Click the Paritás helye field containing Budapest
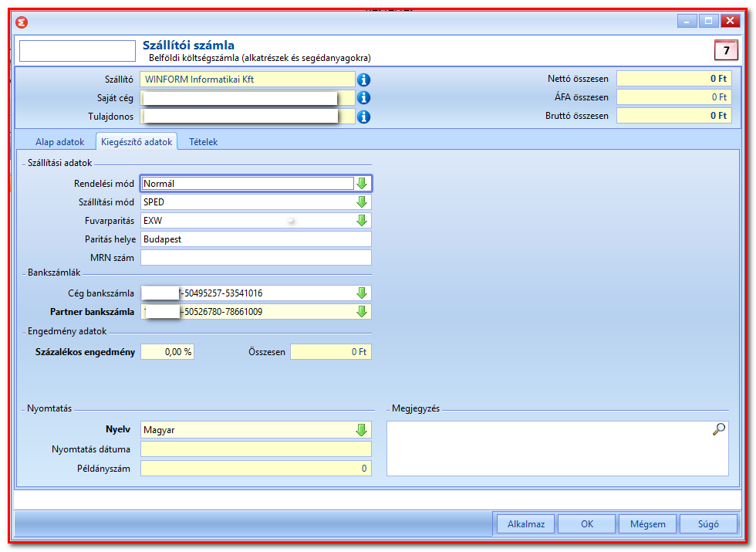This screenshot has height=552, width=756. click(x=256, y=239)
